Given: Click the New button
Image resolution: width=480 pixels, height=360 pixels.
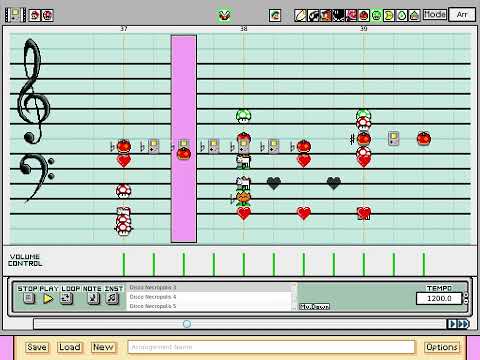Looking at the screenshot, I should [103, 347].
